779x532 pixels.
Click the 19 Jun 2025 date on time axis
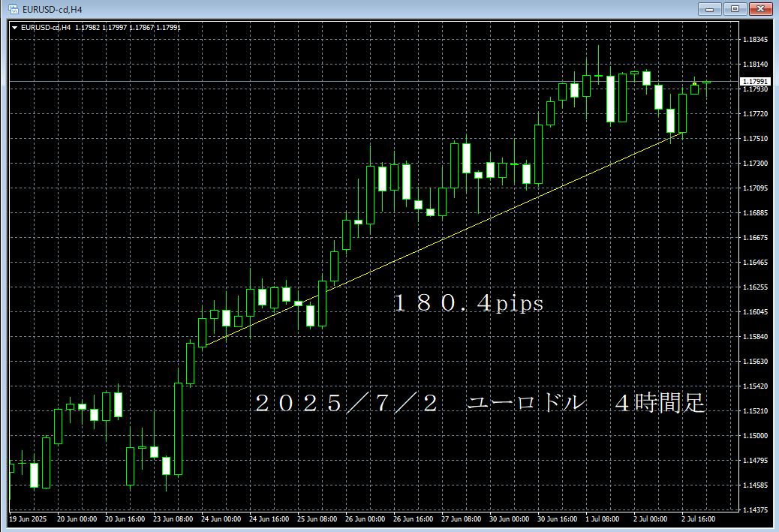click(x=29, y=518)
